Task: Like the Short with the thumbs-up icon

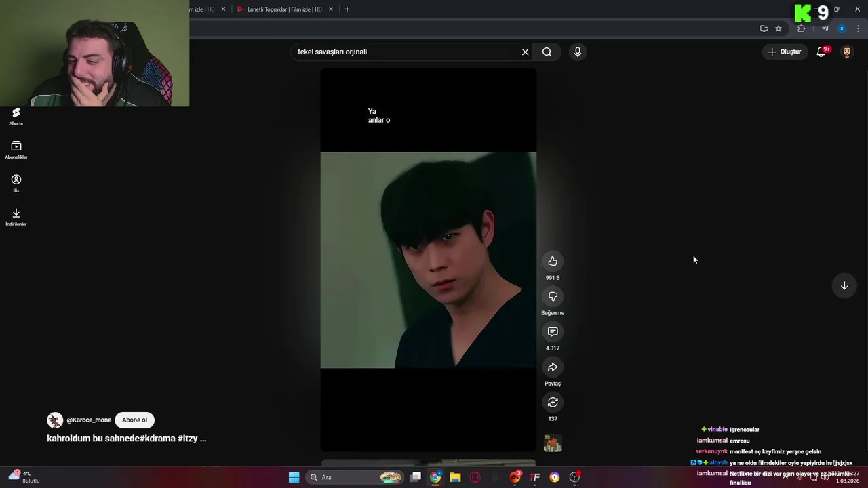Action: coord(553,262)
